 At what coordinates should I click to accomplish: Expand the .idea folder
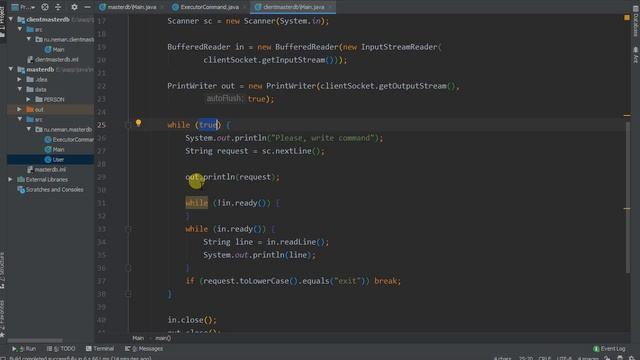point(20,79)
